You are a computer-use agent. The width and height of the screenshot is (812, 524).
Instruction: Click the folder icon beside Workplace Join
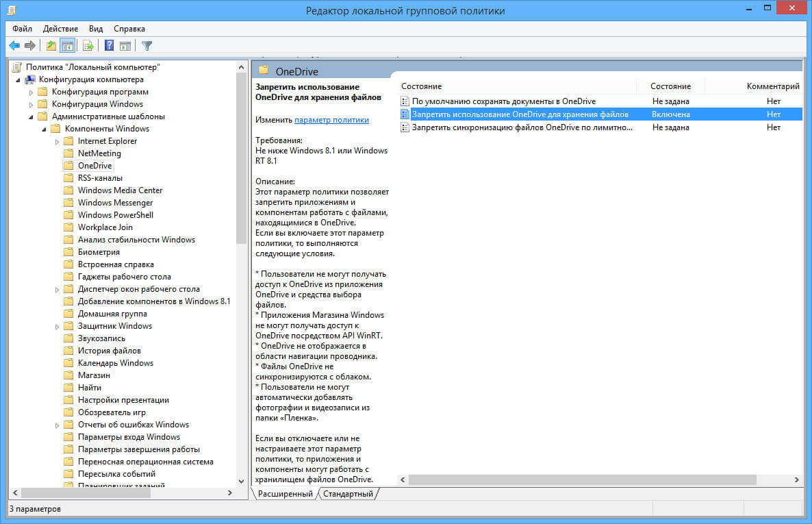[x=68, y=227]
